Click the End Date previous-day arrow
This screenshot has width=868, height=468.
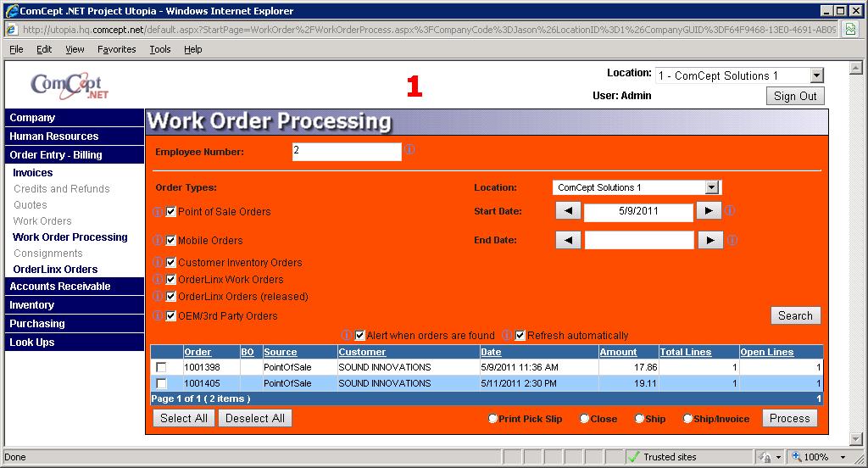(568, 241)
